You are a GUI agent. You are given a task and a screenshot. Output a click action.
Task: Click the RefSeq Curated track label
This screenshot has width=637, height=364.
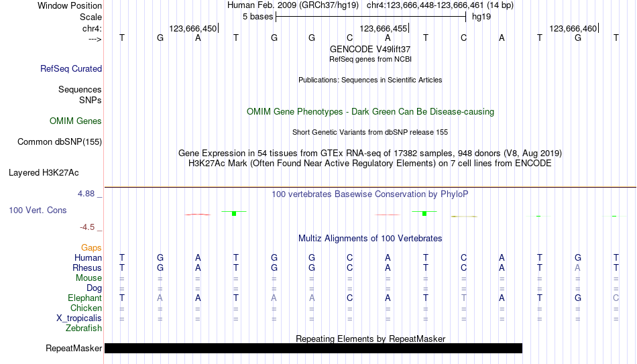coord(71,68)
